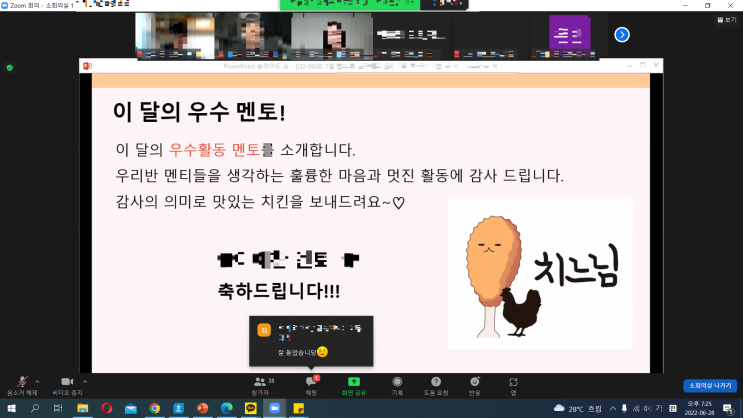Open Windows taskbar search

pos(35,408)
